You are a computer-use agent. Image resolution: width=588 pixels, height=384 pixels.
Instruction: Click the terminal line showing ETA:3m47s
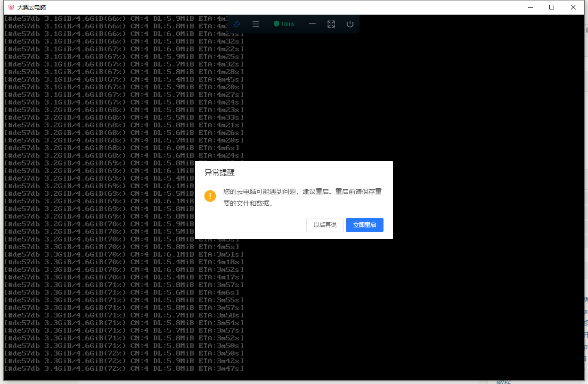123,368
